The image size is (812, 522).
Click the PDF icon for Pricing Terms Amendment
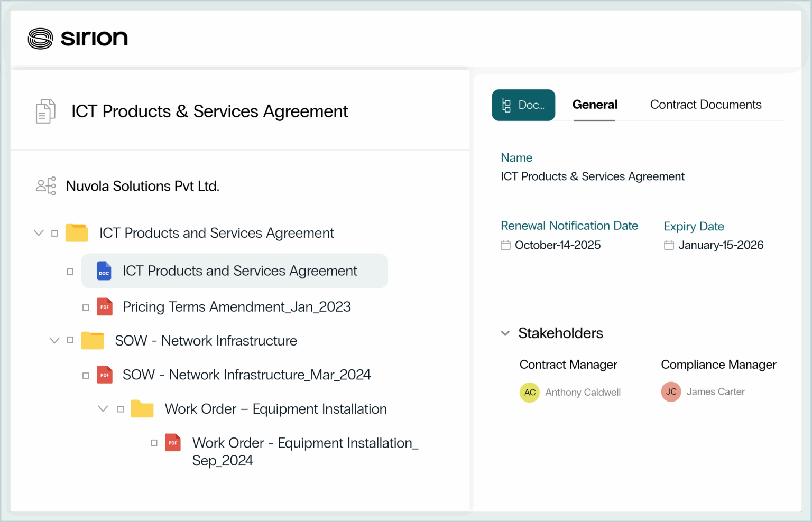tap(105, 307)
